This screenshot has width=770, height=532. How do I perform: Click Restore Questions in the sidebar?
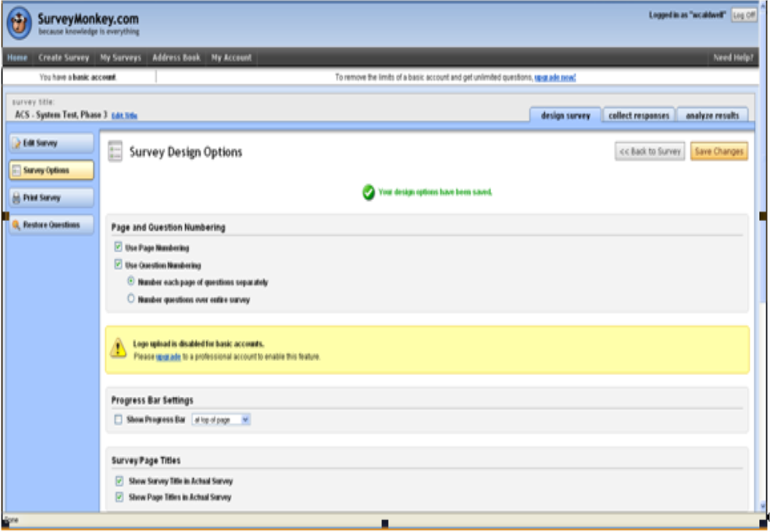pyautogui.click(x=51, y=225)
